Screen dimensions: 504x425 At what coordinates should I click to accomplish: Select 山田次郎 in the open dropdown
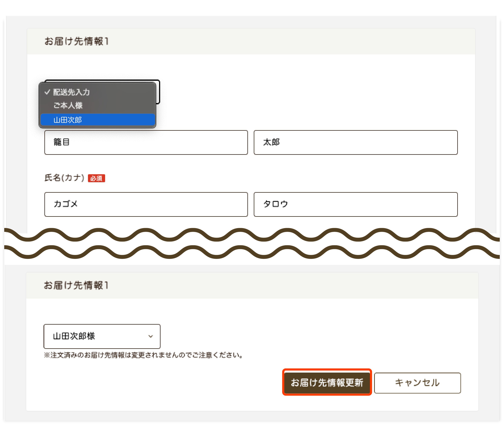pyautogui.click(x=98, y=120)
